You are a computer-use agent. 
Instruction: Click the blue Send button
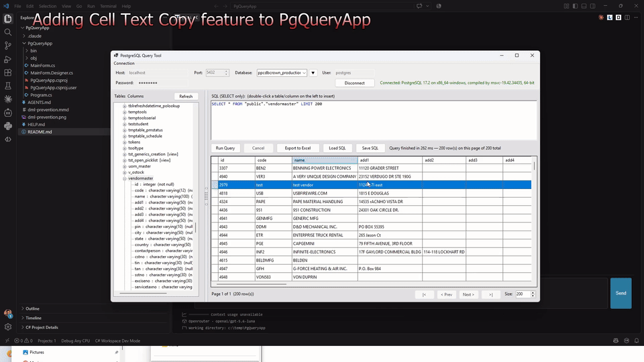coord(621,293)
